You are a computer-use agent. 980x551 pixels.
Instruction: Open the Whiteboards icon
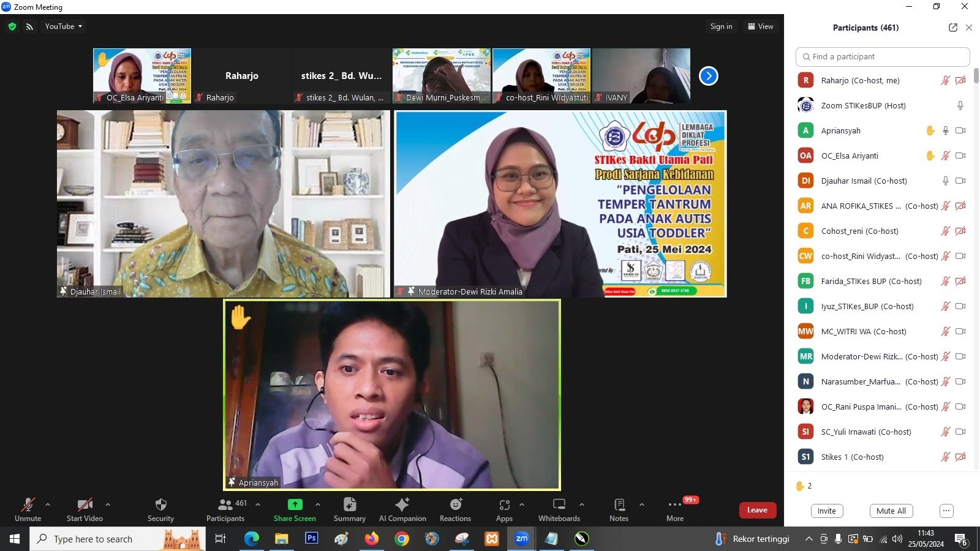tap(559, 505)
